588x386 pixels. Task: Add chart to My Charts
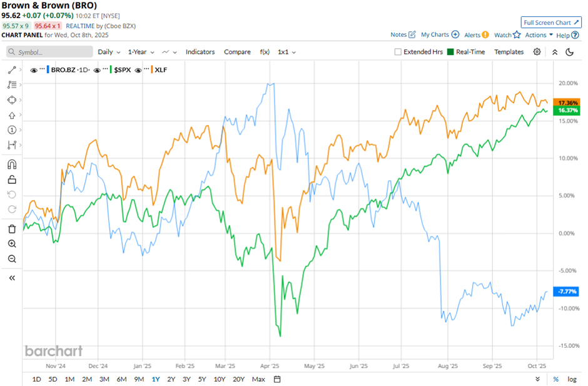pyautogui.click(x=455, y=34)
